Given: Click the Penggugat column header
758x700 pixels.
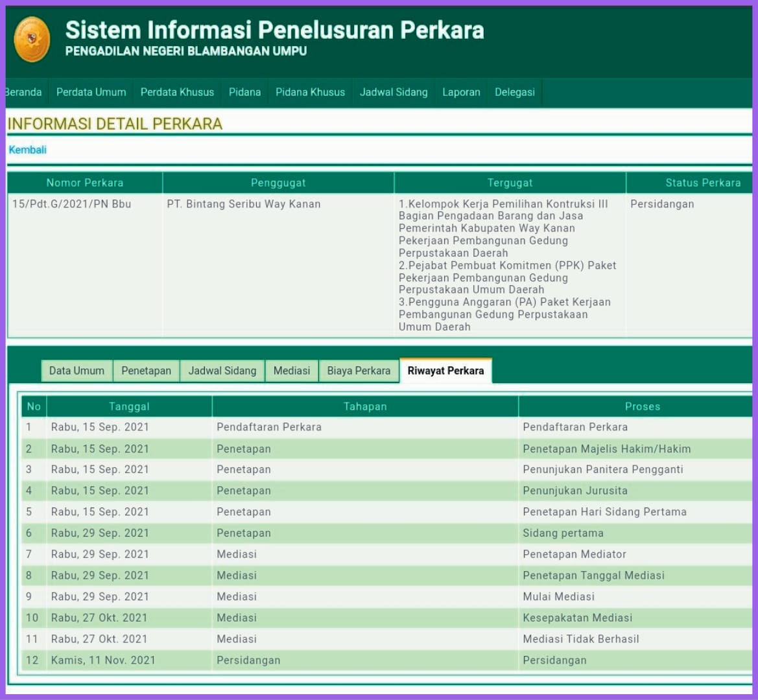Looking at the screenshot, I should (278, 183).
